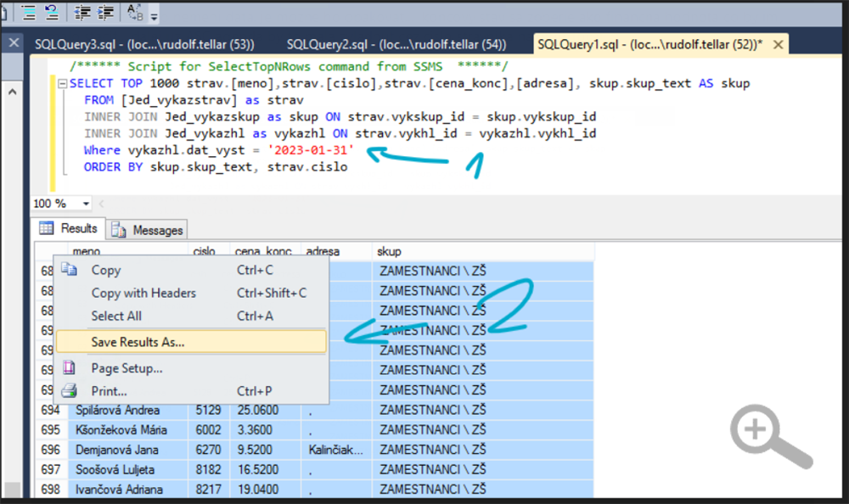Viewport: 849px width, 504px height.
Task: Select row header 698
Action: click(x=52, y=490)
